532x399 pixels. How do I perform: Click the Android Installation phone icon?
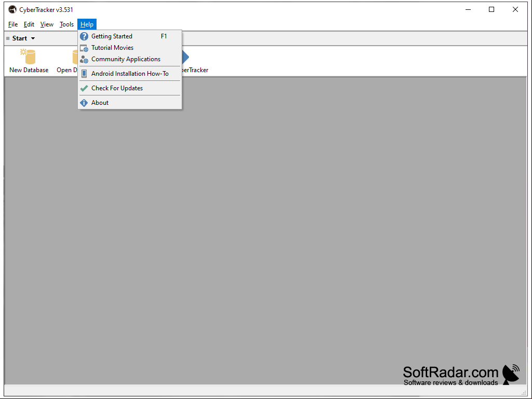(x=84, y=74)
